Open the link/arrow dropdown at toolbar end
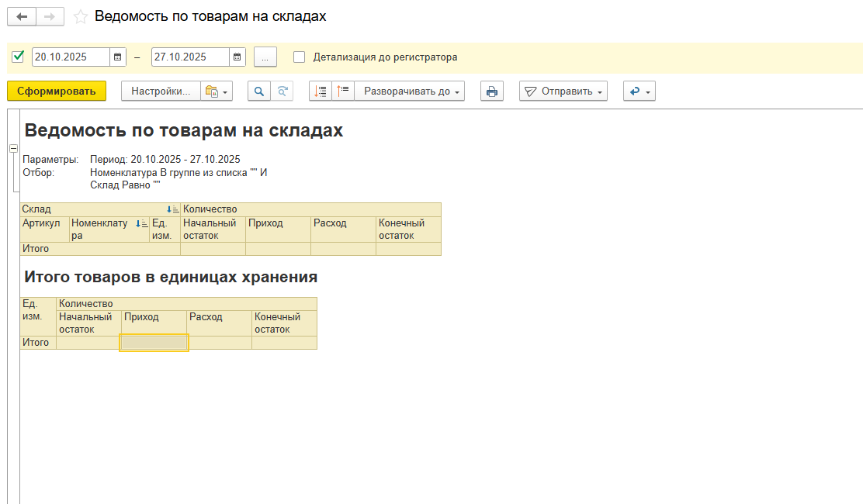Image resolution: width=863 pixels, height=504 pixels. (x=639, y=91)
